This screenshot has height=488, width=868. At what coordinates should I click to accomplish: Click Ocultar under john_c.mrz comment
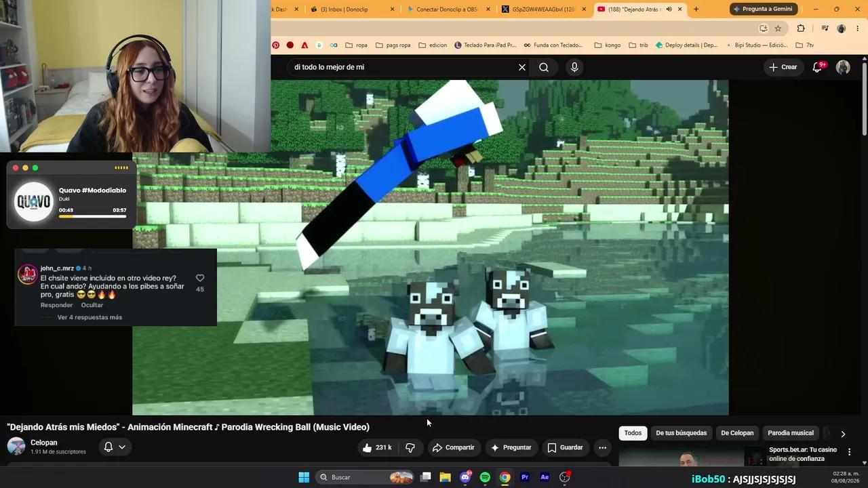pyautogui.click(x=92, y=305)
